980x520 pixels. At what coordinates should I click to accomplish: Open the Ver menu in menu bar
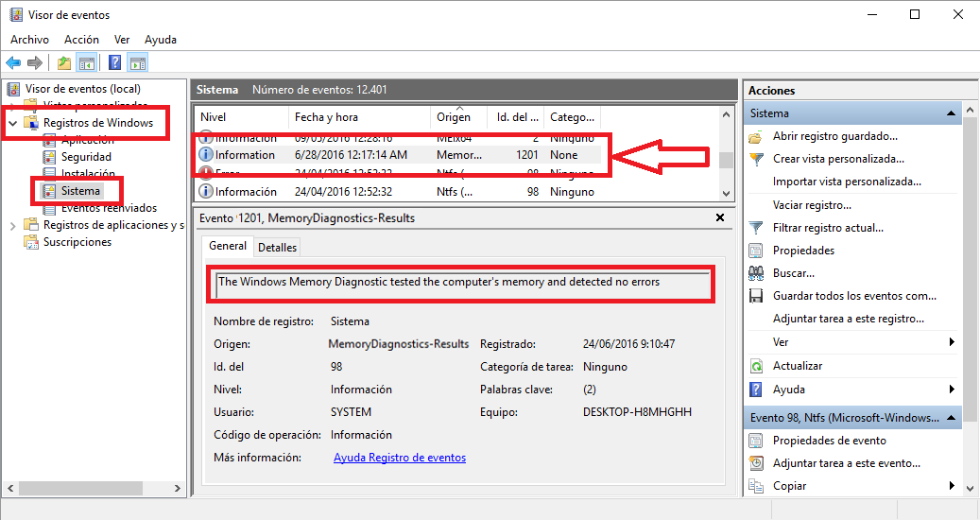[122, 40]
